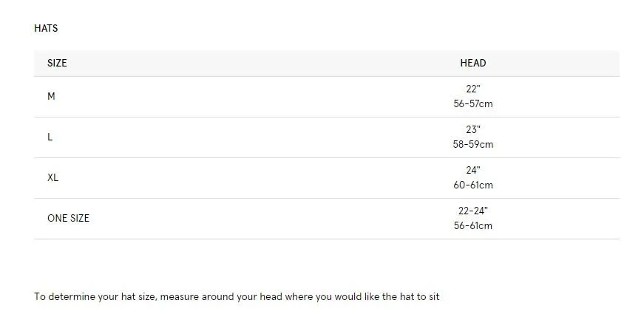Select the HEAD column header
The image size is (644, 317).
472,63
